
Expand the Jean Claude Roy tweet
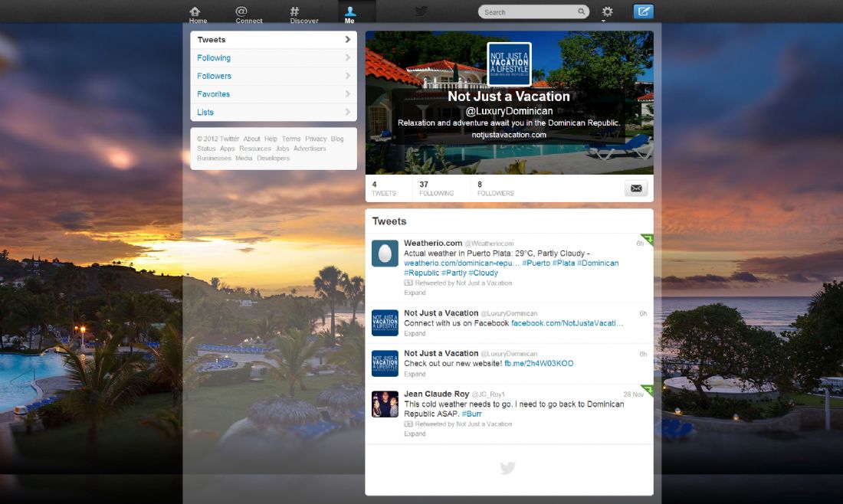[415, 434]
